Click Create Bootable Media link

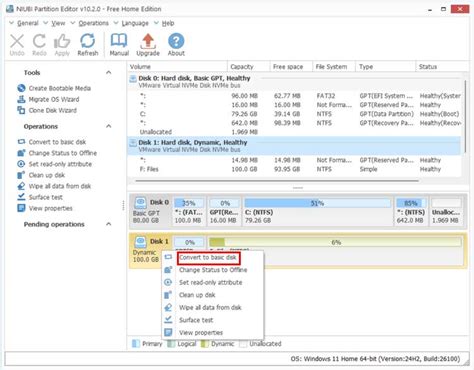point(60,88)
